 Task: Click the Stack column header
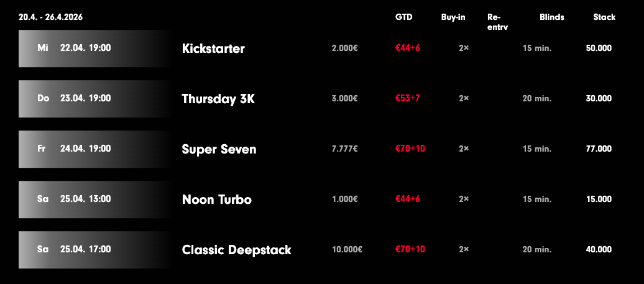click(604, 17)
